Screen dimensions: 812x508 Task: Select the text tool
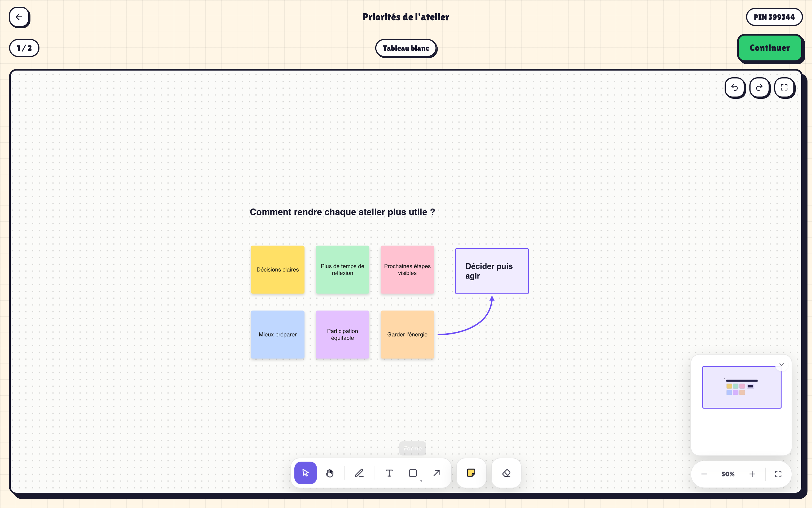click(x=389, y=473)
